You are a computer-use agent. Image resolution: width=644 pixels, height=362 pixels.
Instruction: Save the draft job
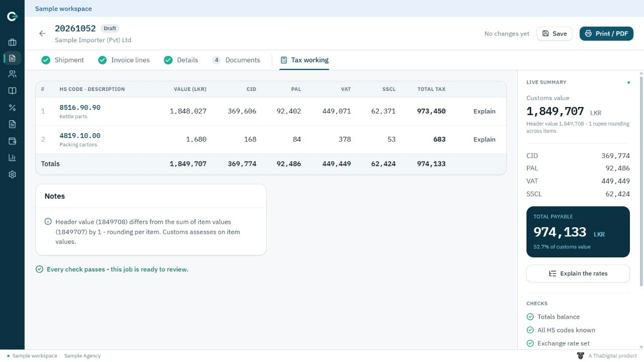click(554, 34)
